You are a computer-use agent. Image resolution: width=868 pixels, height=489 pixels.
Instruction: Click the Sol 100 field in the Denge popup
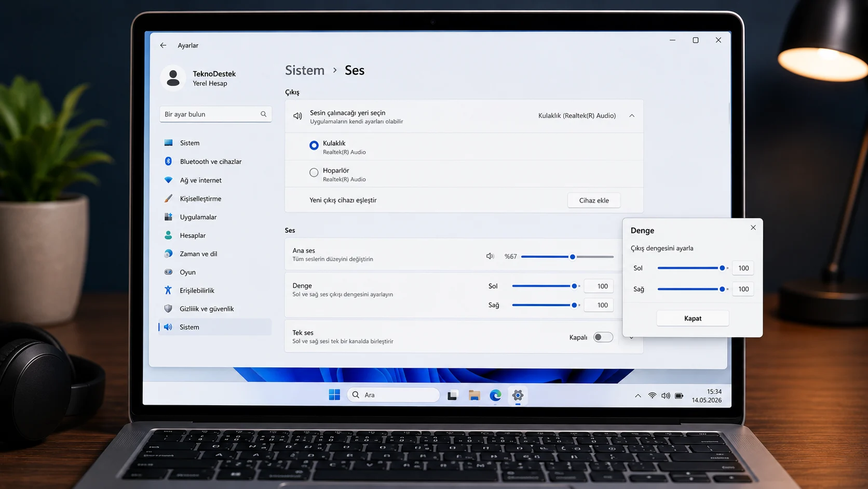click(x=743, y=268)
